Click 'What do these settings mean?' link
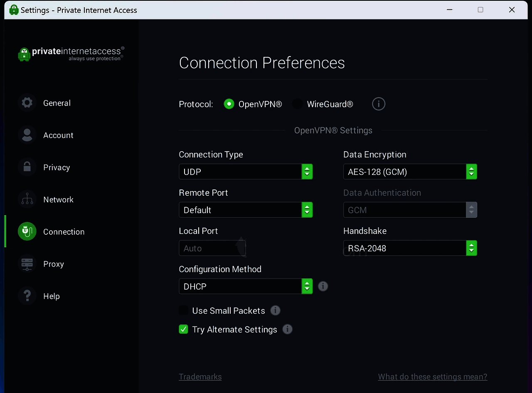Image resolution: width=532 pixels, height=393 pixels. [x=432, y=377]
